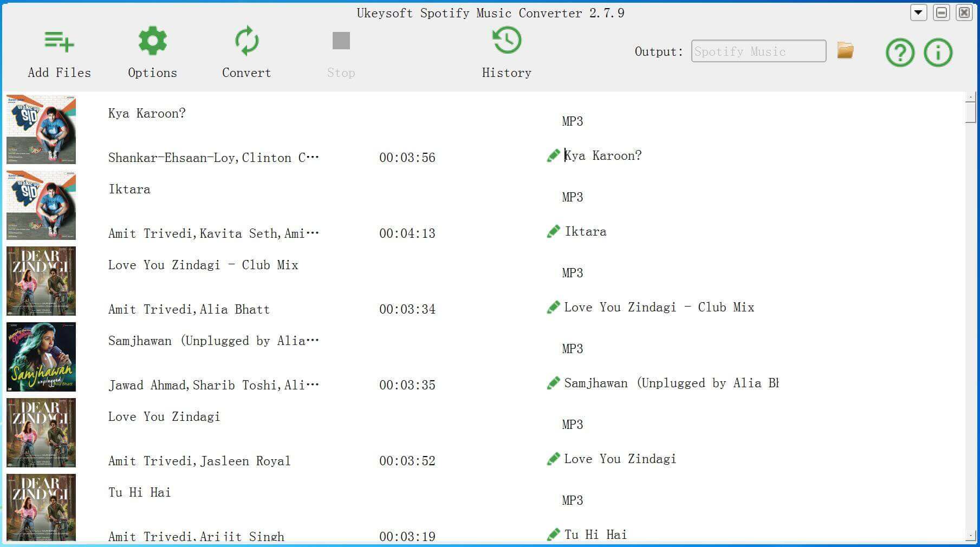Select track title Love You Zindagi - Club Mix
This screenshot has height=547, width=980.
[203, 265]
